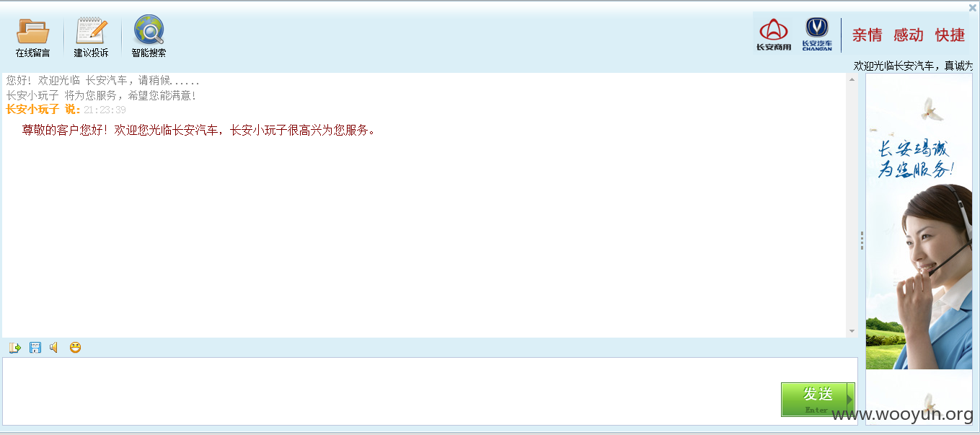Click the side panel collapse handle

click(862, 240)
